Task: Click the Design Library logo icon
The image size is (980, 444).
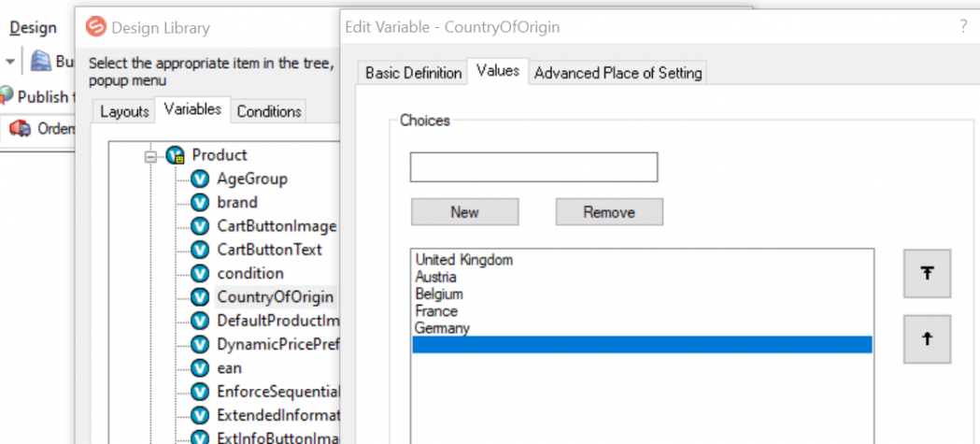Action: [x=95, y=27]
